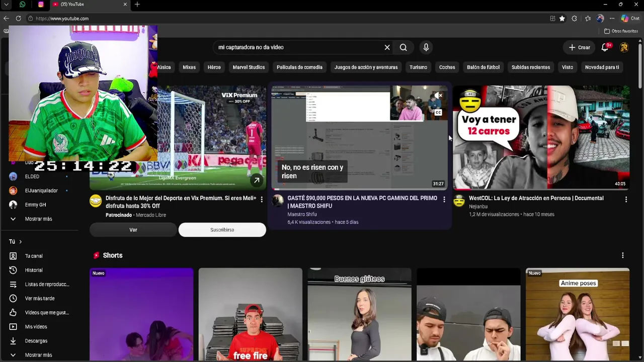The image size is (644, 362).
Task: Open the Maestro Shifu channel avatar
Action: (278, 201)
